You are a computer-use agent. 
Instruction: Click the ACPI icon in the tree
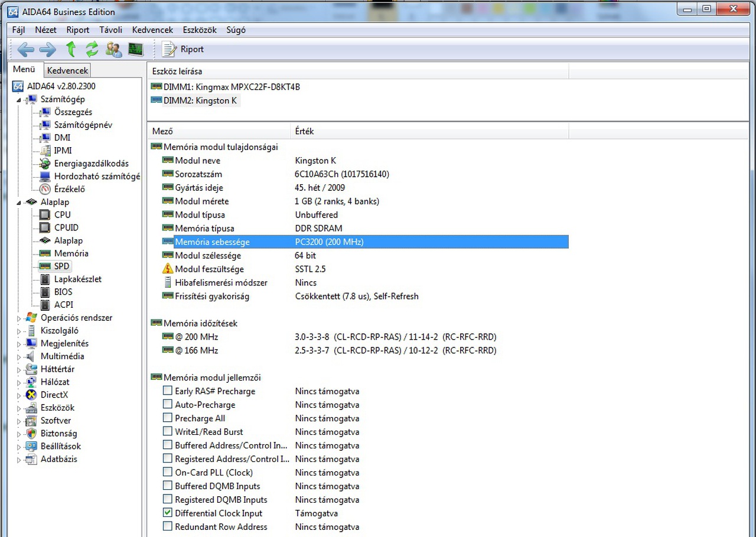click(x=45, y=305)
